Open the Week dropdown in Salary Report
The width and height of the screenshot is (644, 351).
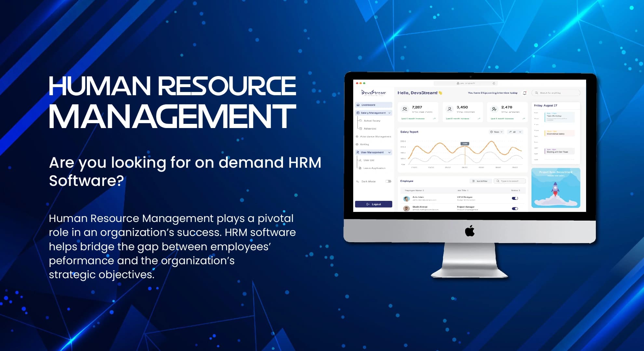(x=496, y=132)
